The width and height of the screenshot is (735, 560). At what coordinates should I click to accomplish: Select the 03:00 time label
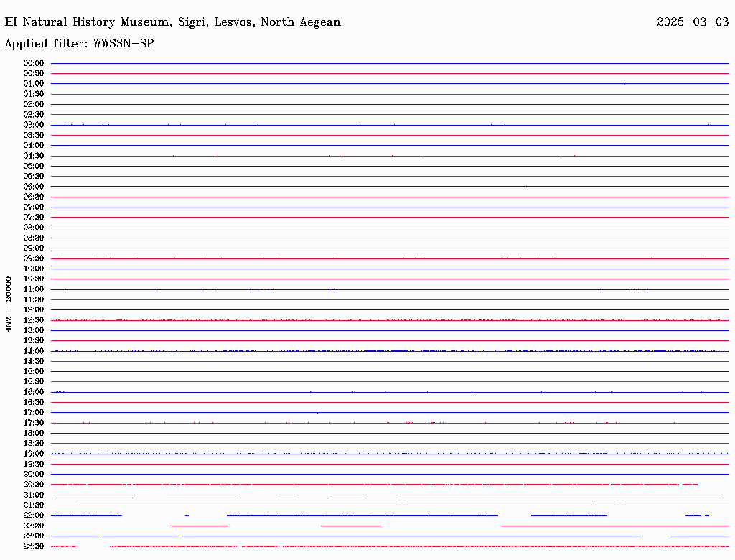pyautogui.click(x=34, y=125)
